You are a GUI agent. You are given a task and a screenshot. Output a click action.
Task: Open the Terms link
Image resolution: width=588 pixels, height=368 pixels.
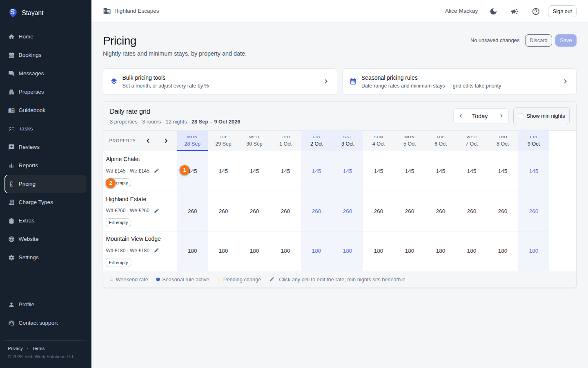[x=38, y=348]
